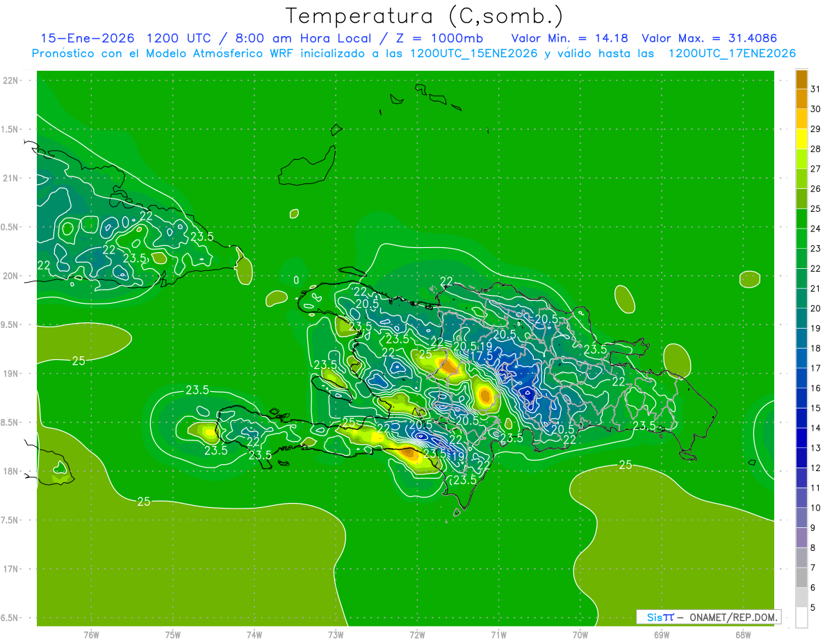Viewport: 834px width, 644px height.
Task: Click the longitude axis label "72W"
Action: point(417,635)
